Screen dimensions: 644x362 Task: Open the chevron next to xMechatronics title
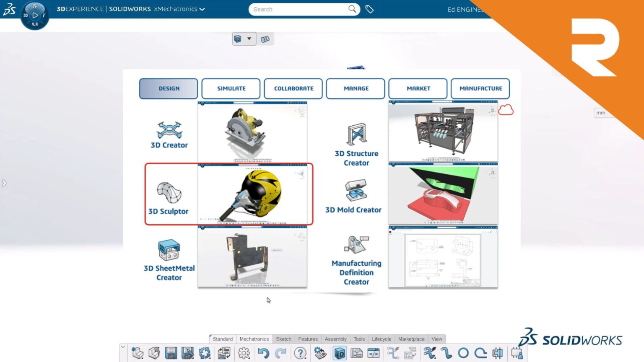click(x=202, y=9)
